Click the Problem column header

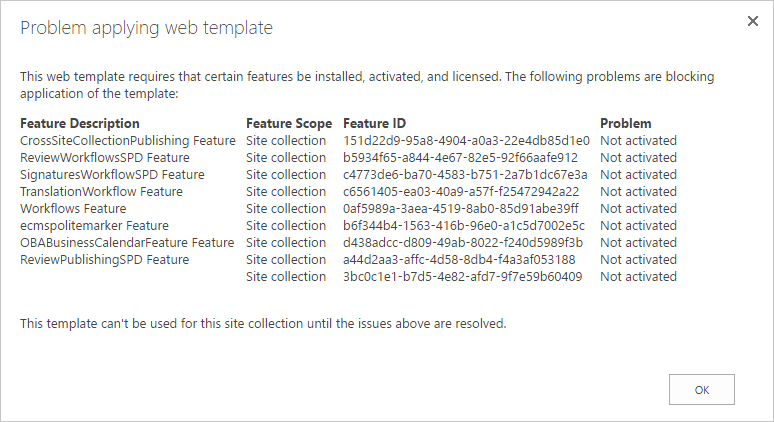pyautogui.click(x=625, y=124)
